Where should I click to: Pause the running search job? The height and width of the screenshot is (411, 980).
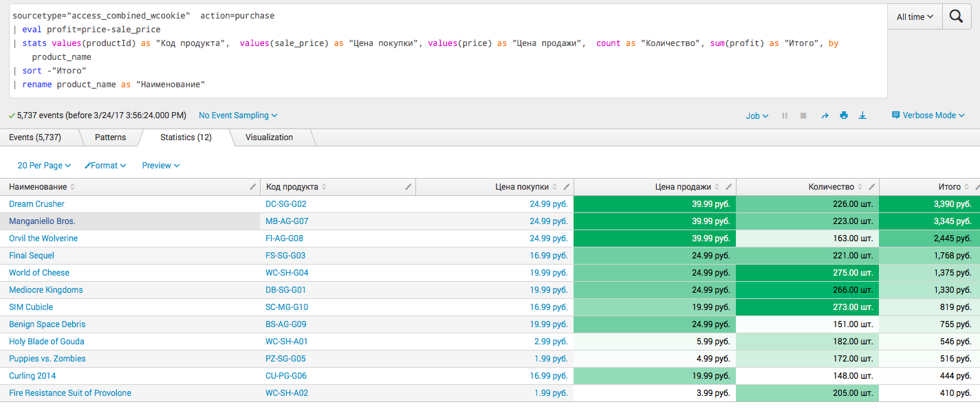click(x=784, y=115)
